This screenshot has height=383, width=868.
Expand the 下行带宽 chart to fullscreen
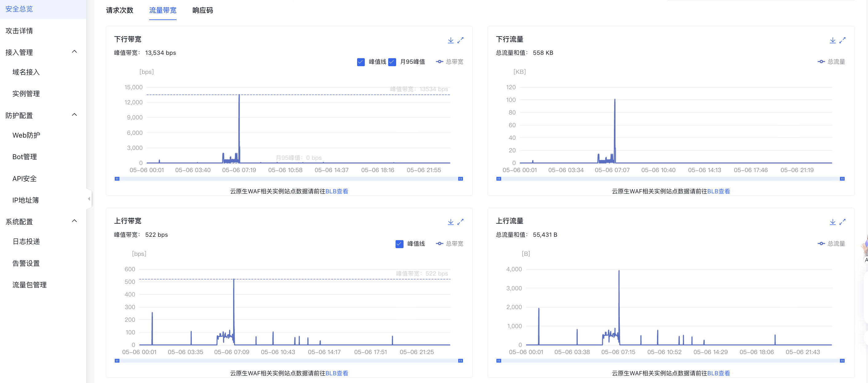[x=460, y=40]
